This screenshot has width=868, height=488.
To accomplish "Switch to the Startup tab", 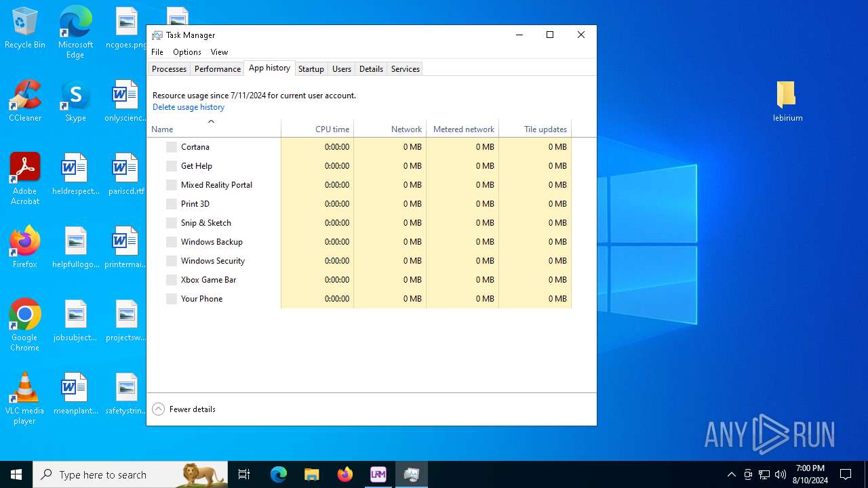I will [x=311, y=69].
